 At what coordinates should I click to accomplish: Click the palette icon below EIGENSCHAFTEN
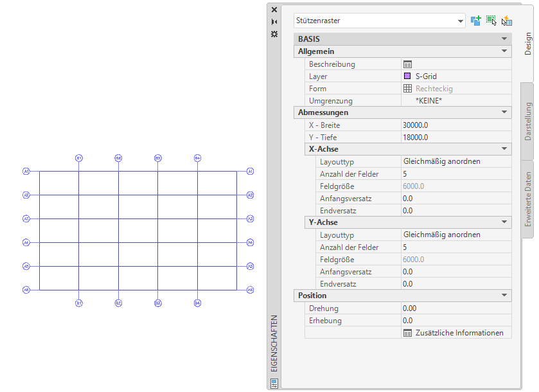point(274,384)
